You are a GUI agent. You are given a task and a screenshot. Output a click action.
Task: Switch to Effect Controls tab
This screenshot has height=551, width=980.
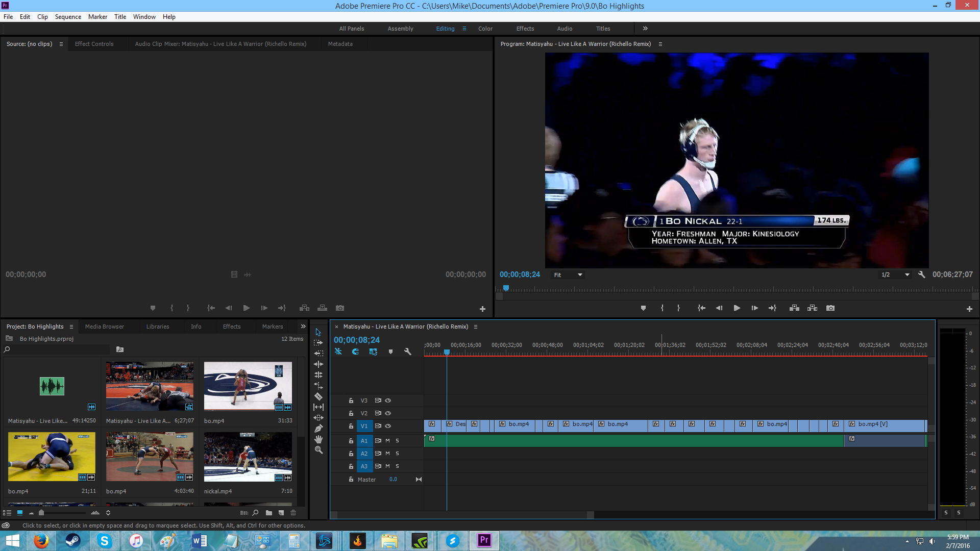coord(94,44)
